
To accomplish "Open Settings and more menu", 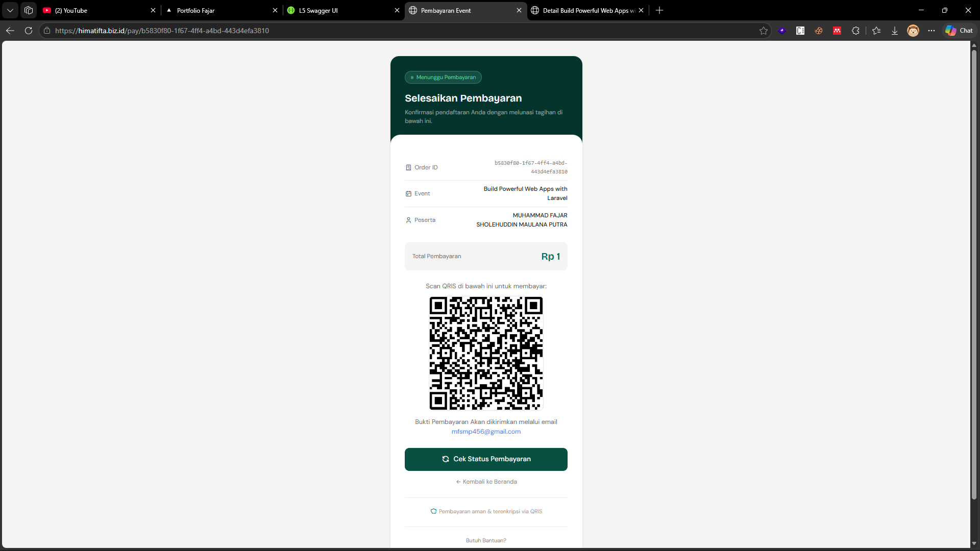I will (932, 31).
